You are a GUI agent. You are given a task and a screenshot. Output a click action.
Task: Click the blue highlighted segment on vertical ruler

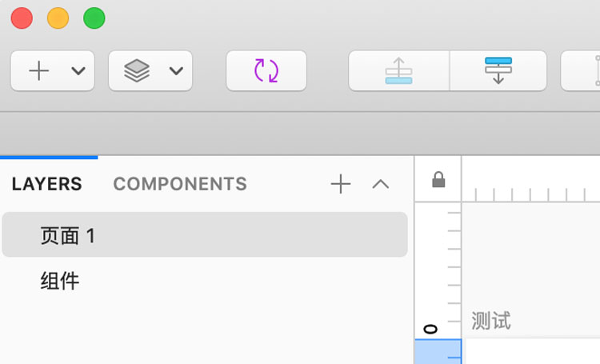click(438, 351)
